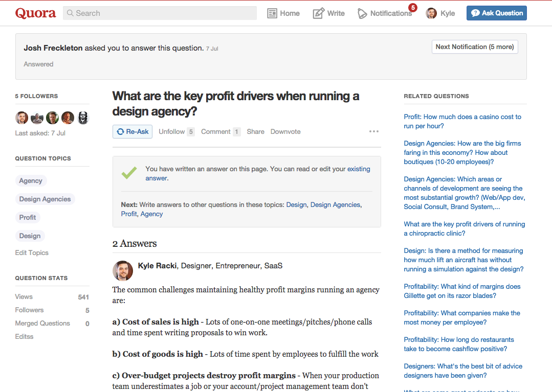This screenshot has width=552, height=392.
Task: Click Edit Topics
Action: point(32,253)
